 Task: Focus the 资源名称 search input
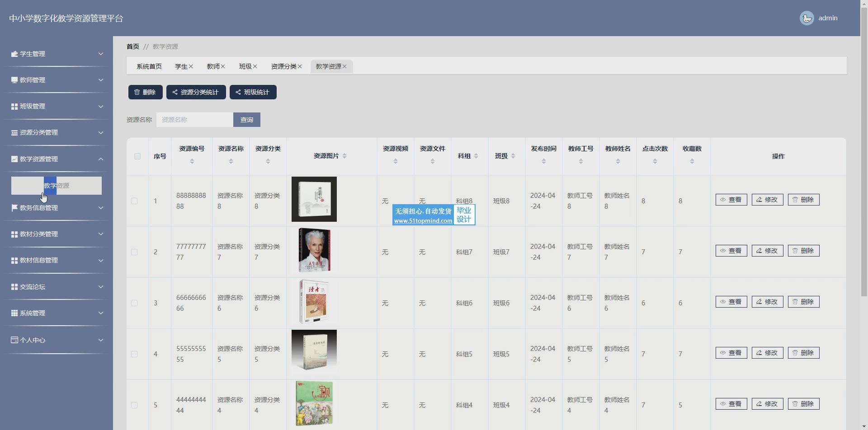tap(195, 120)
